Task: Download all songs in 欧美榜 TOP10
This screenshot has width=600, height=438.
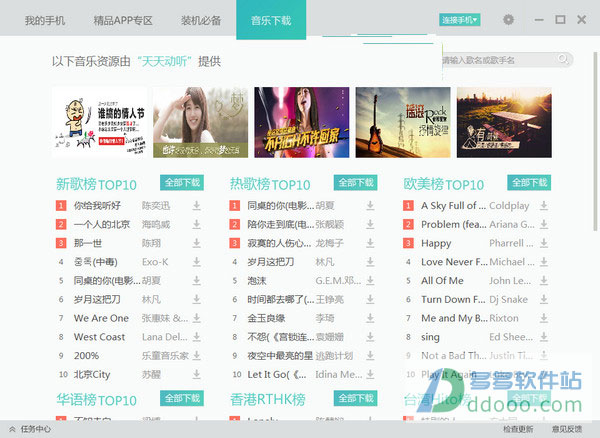Action: pyautogui.click(x=529, y=183)
